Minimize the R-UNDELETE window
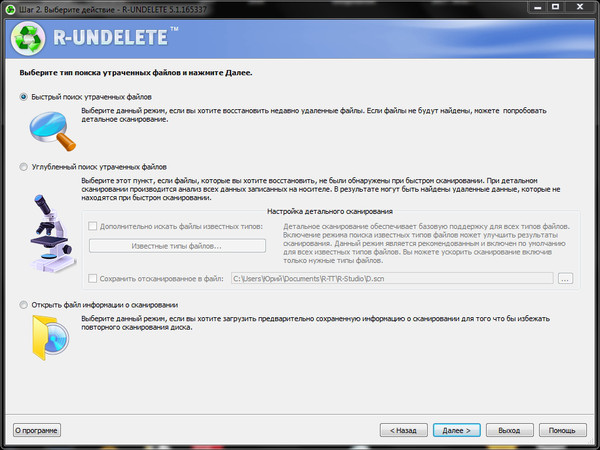The height and width of the screenshot is (450, 600). [538, 7]
